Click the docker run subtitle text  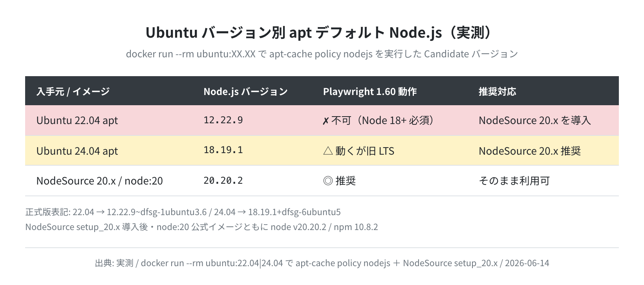(322, 54)
